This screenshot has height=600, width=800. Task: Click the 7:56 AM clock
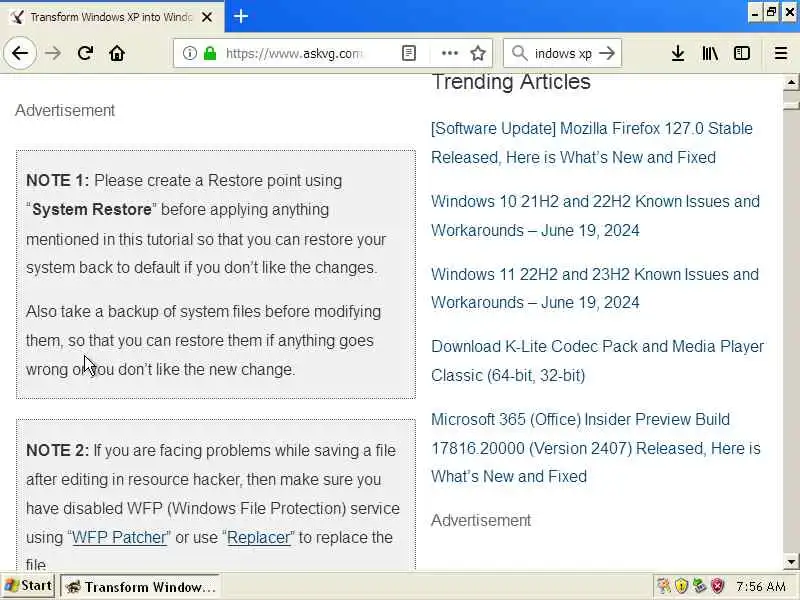point(761,587)
